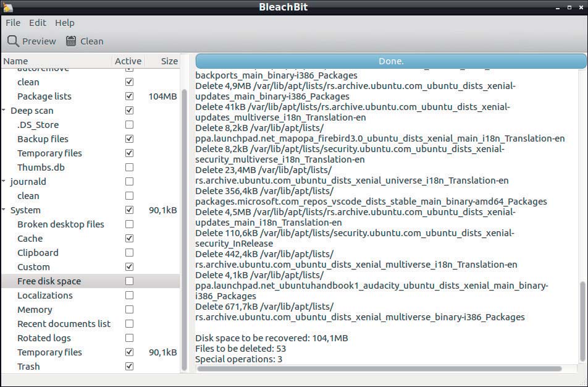Select the 'clean' row under journald
The width and height of the screenshot is (588, 387).
pos(90,196)
